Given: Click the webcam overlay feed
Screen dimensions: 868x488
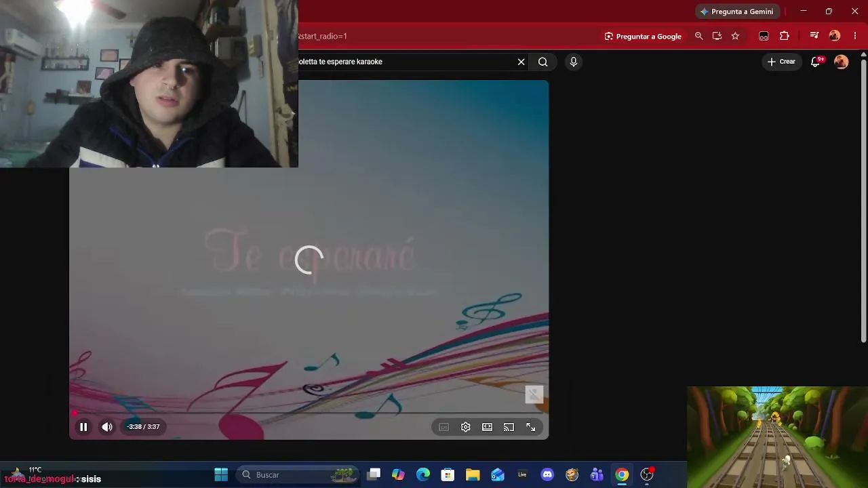Looking at the screenshot, I should (x=149, y=83).
